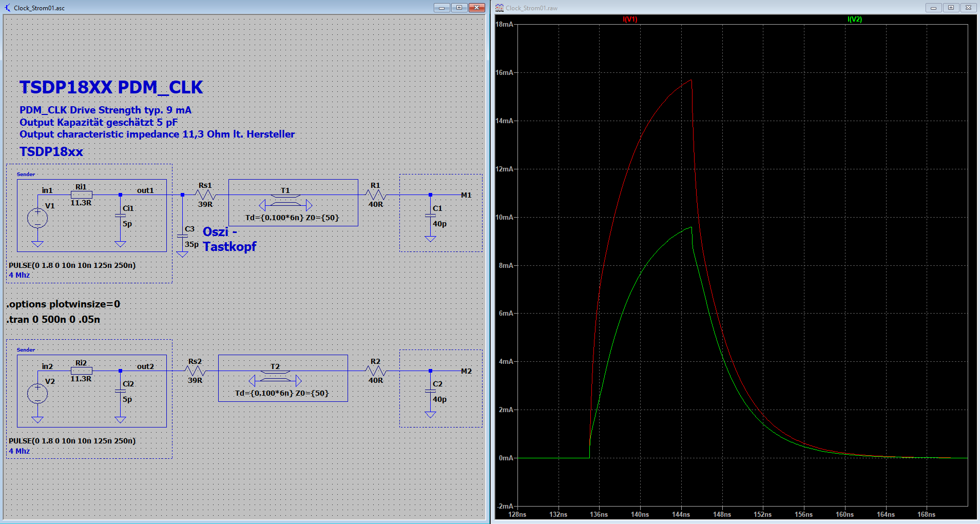Viewport: 980px width, 524px height.
Task: Click the PULSE text below V1 sender
Action: tap(72, 265)
